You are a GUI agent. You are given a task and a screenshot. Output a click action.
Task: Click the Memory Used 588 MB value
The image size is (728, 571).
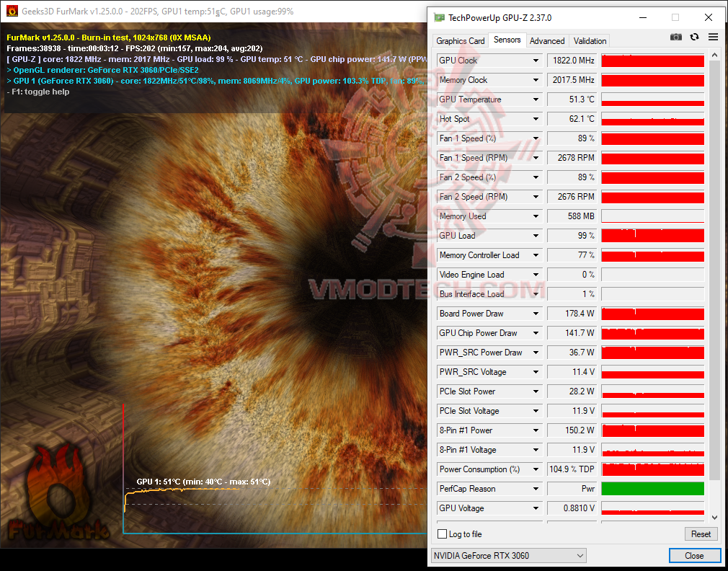coord(572,216)
